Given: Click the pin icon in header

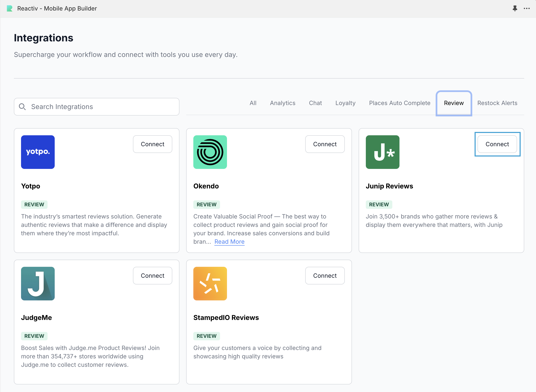Looking at the screenshot, I should click(515, 9).
